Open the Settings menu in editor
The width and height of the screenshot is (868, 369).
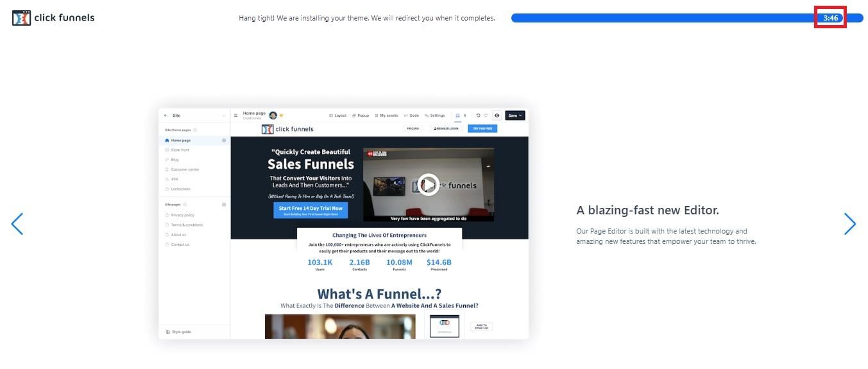coord(434,116)
